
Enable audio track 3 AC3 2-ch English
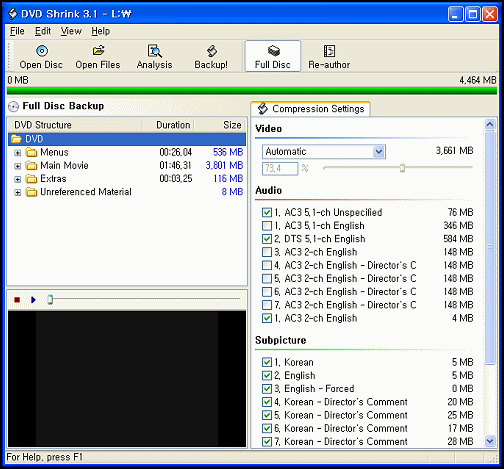click(267, 252)
